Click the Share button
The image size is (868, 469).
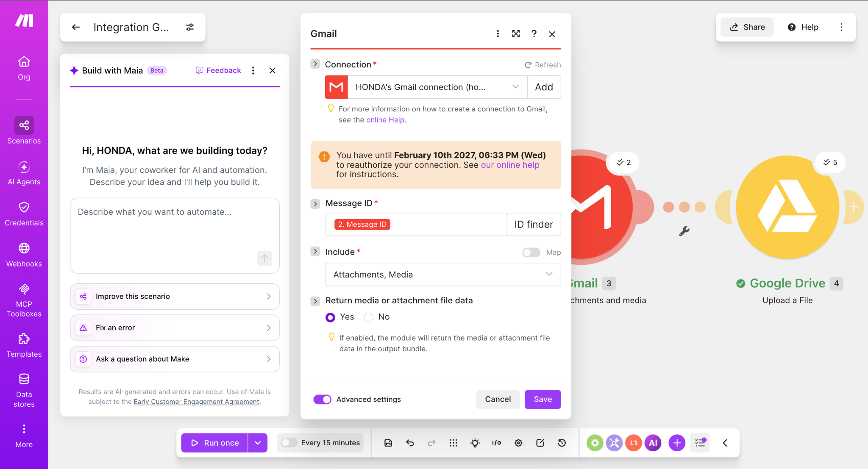(x=747, y=27)
